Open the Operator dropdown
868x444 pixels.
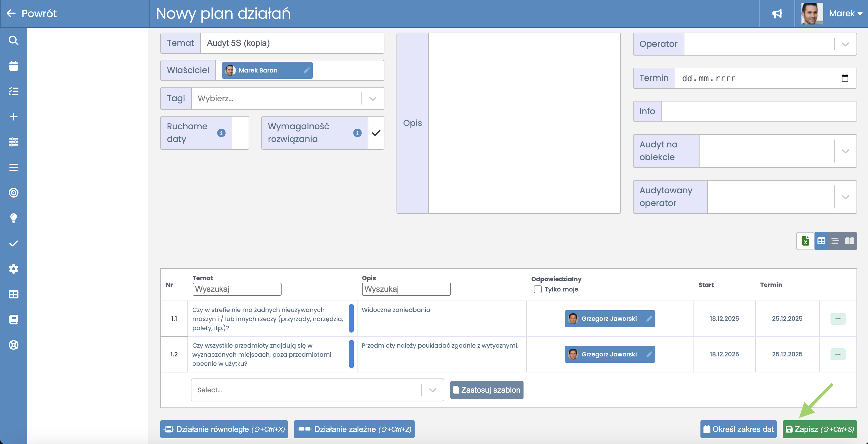pos(845,44)
